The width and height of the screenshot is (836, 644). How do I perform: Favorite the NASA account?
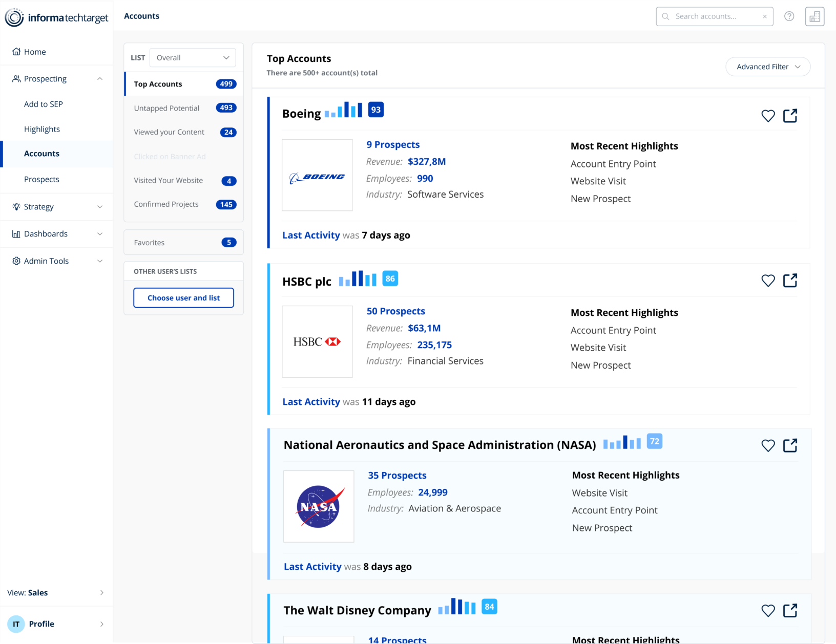click(x=768, y=445)
